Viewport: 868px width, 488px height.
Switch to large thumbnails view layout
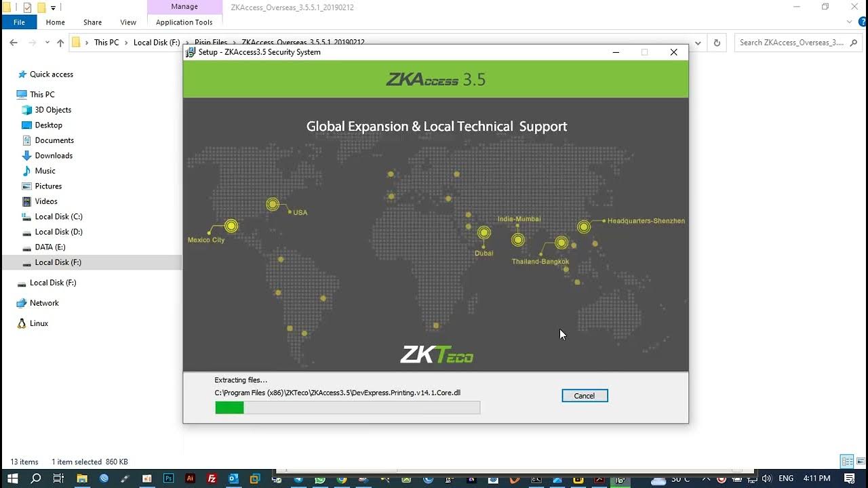[860, 462]
